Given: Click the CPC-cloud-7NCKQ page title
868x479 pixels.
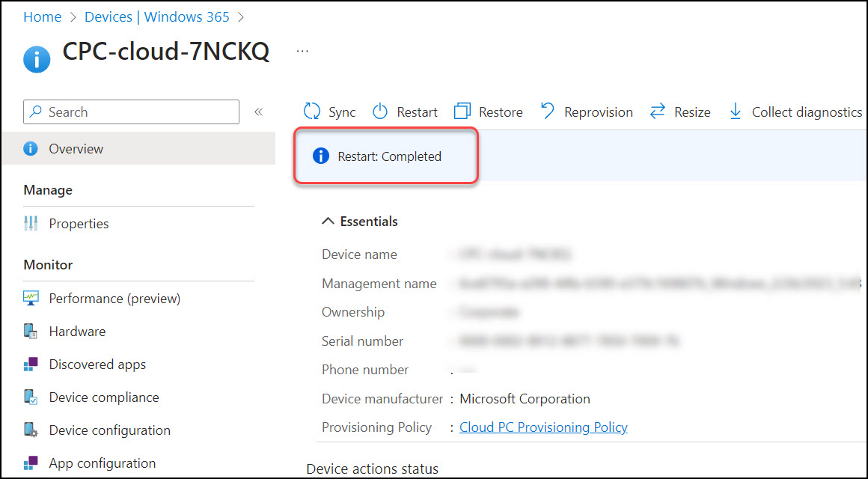Looking at the screenshot, I should point(166,51).
